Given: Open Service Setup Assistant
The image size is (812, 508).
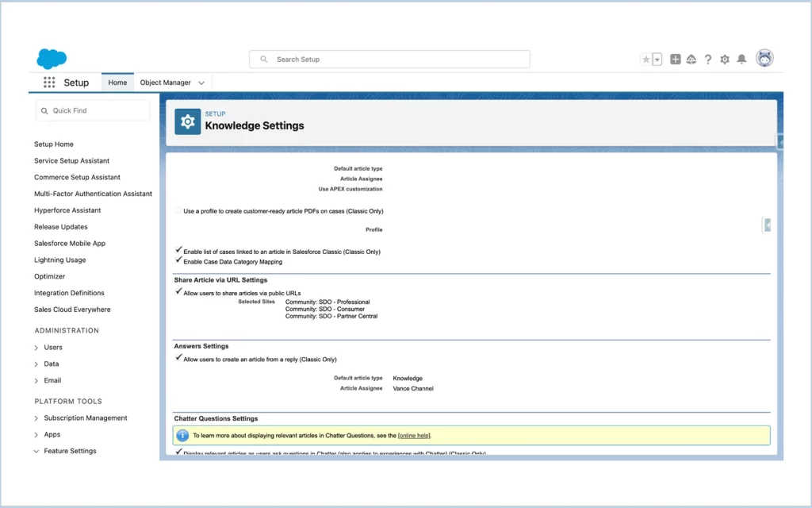Looking at the screenshot, I should coord(72,160).
